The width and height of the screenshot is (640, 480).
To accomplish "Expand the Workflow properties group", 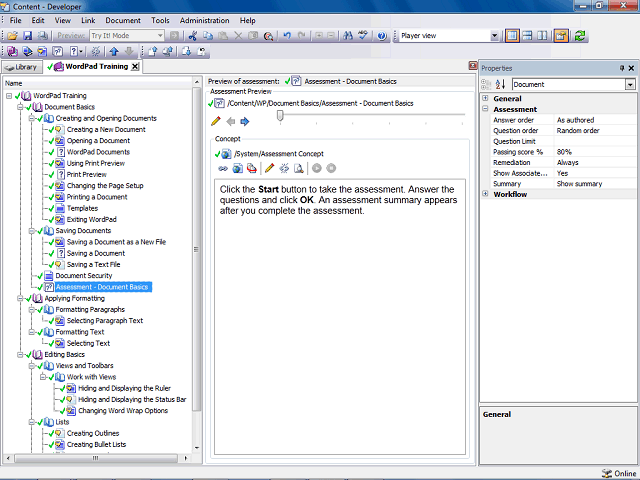I will pyautogui.click(x=485, y=194).
